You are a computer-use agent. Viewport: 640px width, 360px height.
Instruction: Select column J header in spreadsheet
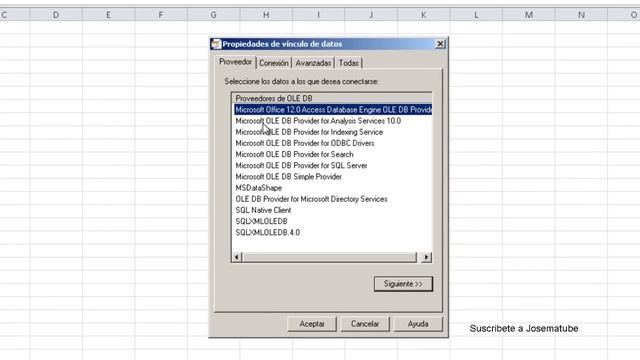(x=371, y=15)
